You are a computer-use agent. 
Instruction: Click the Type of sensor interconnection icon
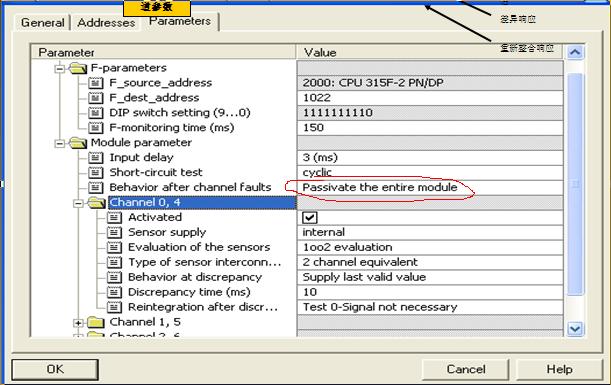pyautogui.click(x=114, y=262)
